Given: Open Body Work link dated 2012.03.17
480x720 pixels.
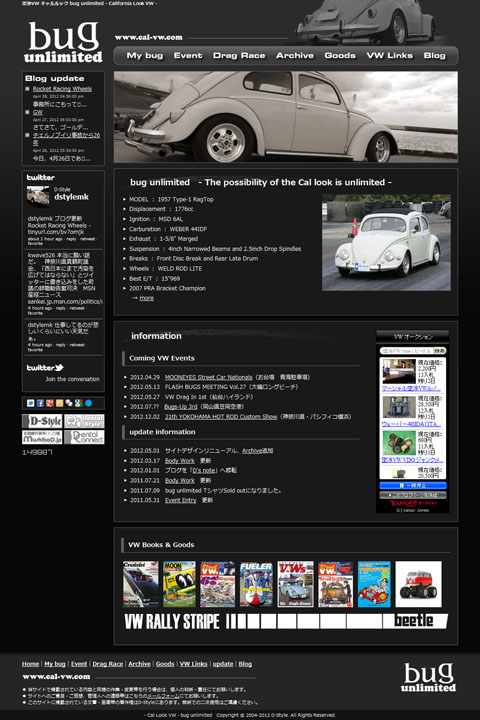Looking at the screenshot, I should [180, 461].
